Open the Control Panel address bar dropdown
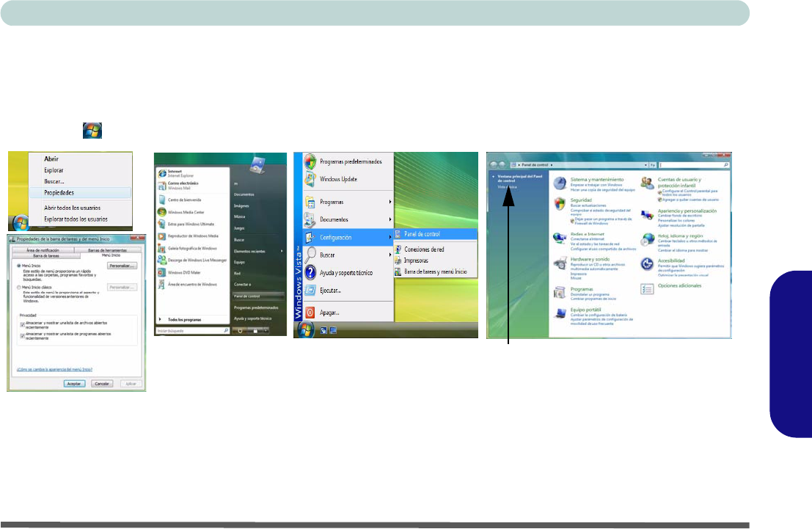 [x=645, y=165]
